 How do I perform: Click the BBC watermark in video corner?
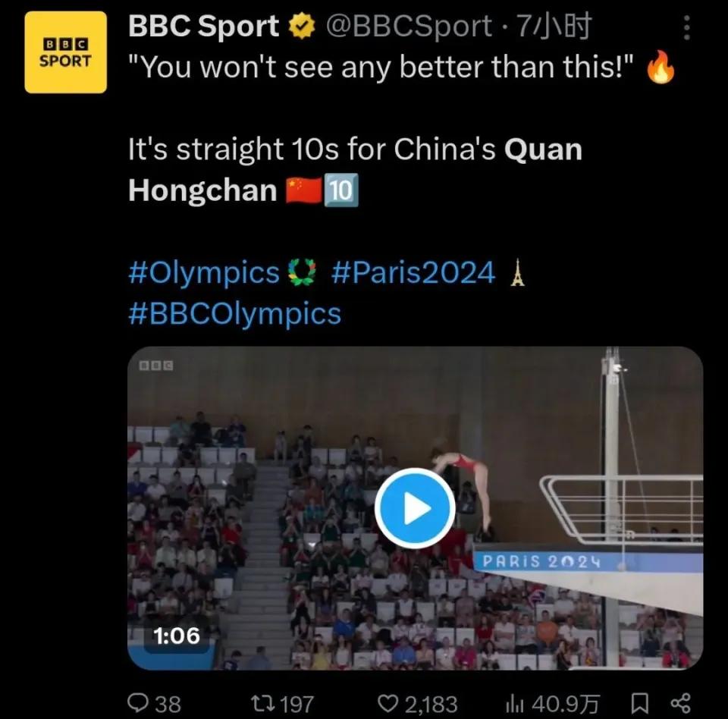click(156, 366)
